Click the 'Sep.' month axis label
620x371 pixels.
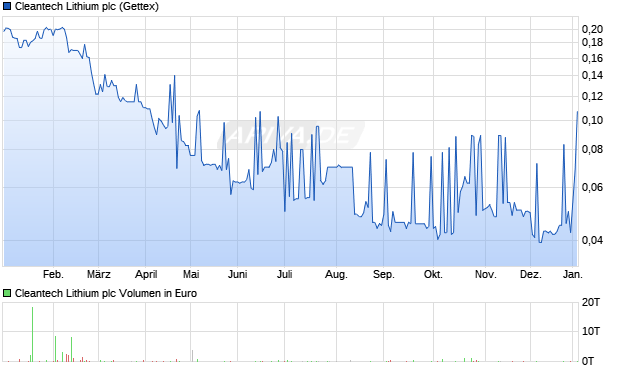click(x=384, y=274)
